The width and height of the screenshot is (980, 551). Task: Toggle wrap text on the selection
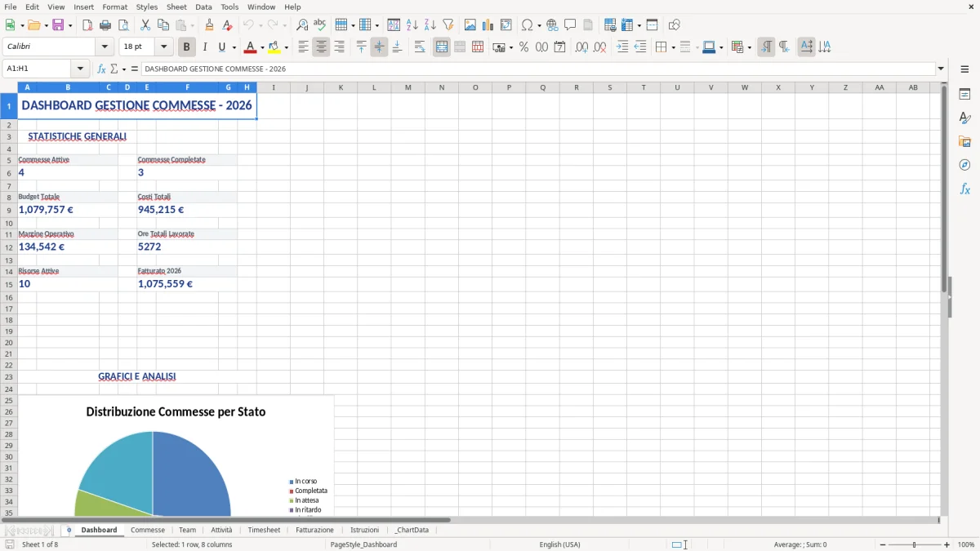point(418,47)
